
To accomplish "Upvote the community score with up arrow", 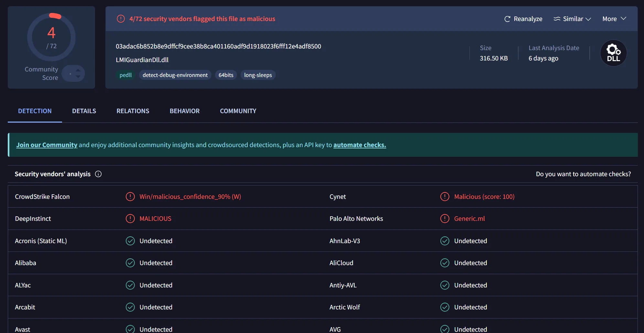I will click(x=78, y=70).
